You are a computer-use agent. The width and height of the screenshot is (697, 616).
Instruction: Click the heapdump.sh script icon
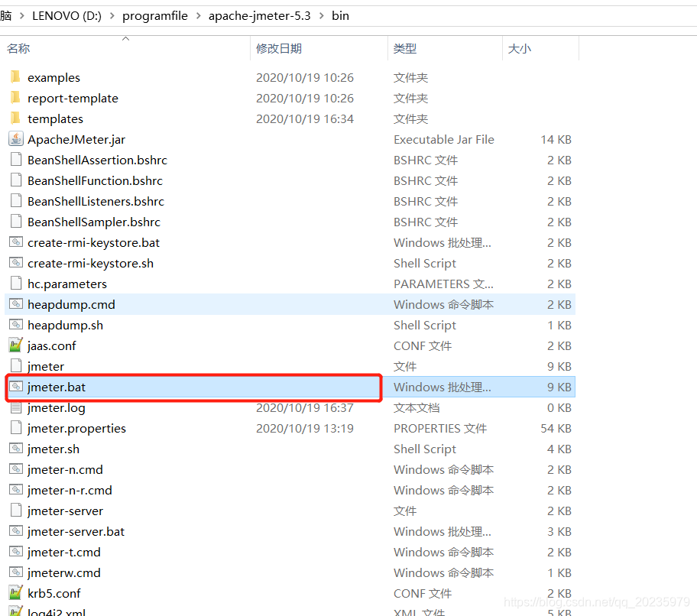coord(16,325)
